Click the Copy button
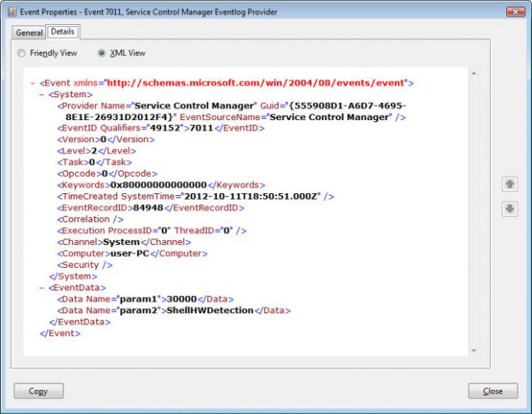Image resolution: width=532 pixels, height=414 pixels. click(x=38, y=391)
